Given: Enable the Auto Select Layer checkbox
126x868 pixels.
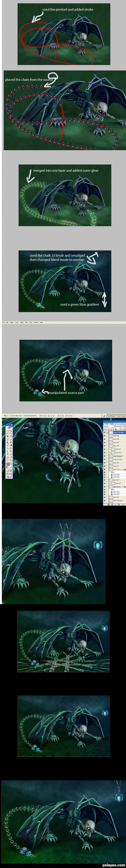Looking at the screenshot, I should pyautogui.click(x=11, y=415).
